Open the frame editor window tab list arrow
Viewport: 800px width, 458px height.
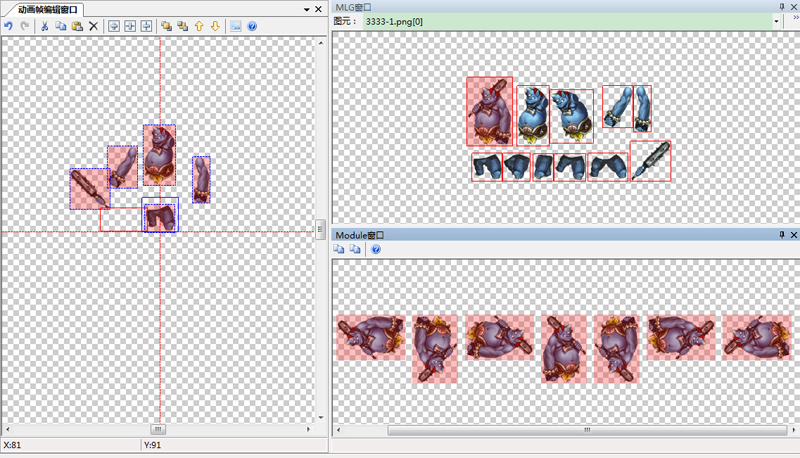pos(307,9)
